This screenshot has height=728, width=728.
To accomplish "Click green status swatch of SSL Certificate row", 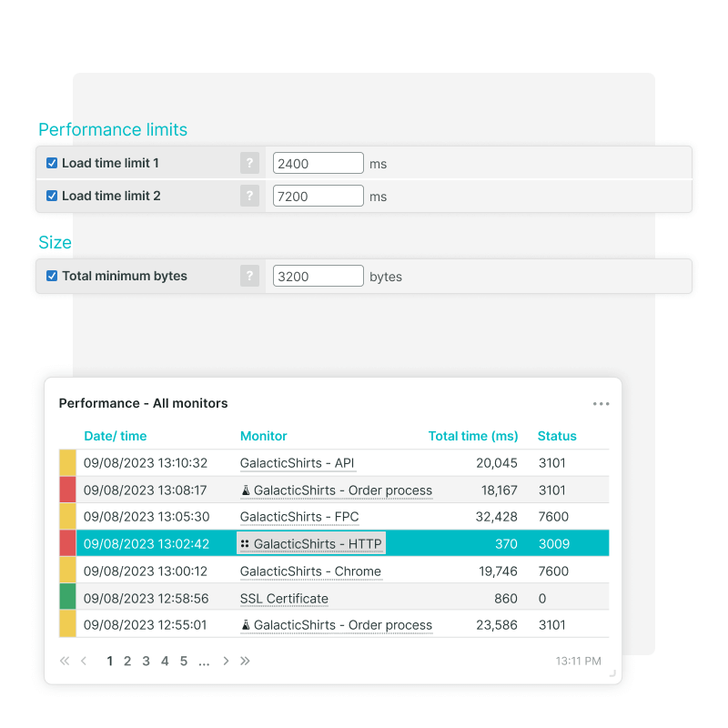I will click(x=67, y=598).
